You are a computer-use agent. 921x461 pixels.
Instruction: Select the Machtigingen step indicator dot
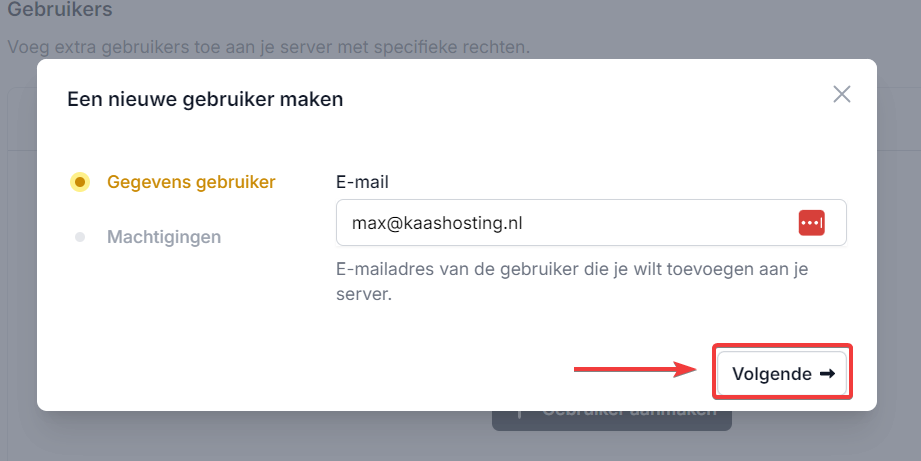(80, 237)
